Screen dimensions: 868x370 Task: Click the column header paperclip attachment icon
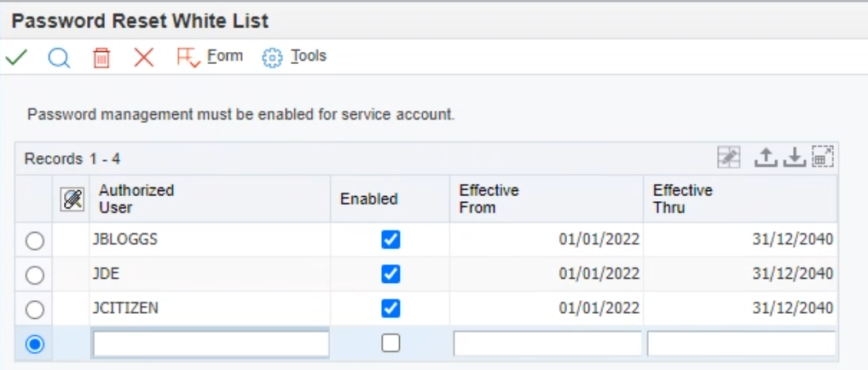[72, 199]
